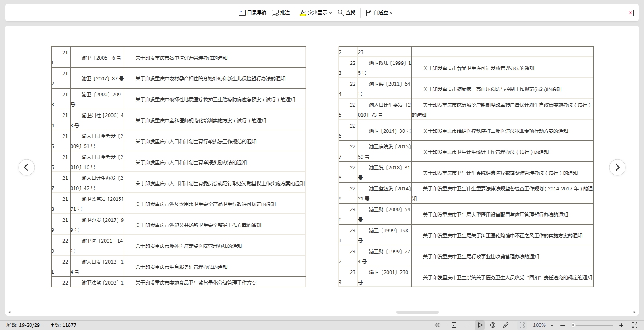
Task: Click the fit-to-page icon beside 100%
Action: click(522, 325)
